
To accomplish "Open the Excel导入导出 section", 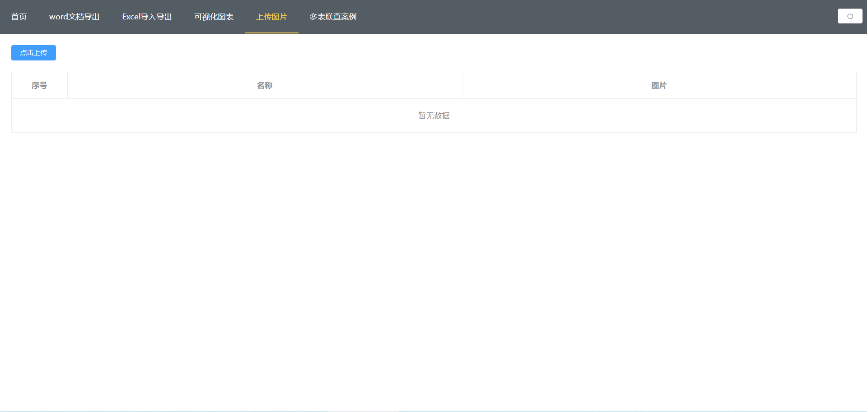I will (x=147, y=17).
